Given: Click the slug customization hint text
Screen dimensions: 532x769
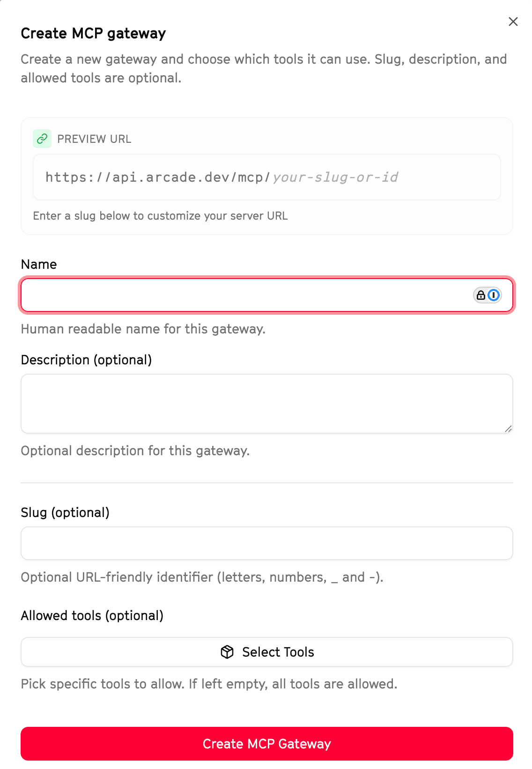Looking at the screenshot, I should (x=160, y=216).
